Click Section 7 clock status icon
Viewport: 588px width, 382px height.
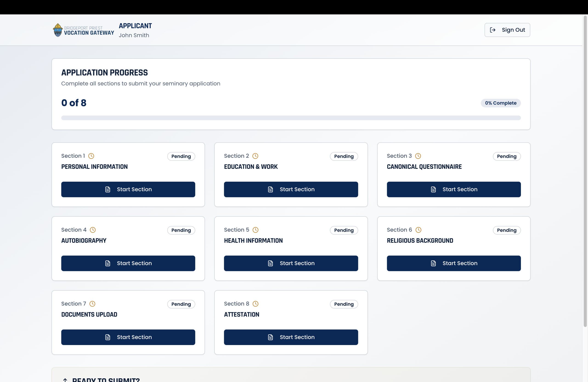(92, 304)
